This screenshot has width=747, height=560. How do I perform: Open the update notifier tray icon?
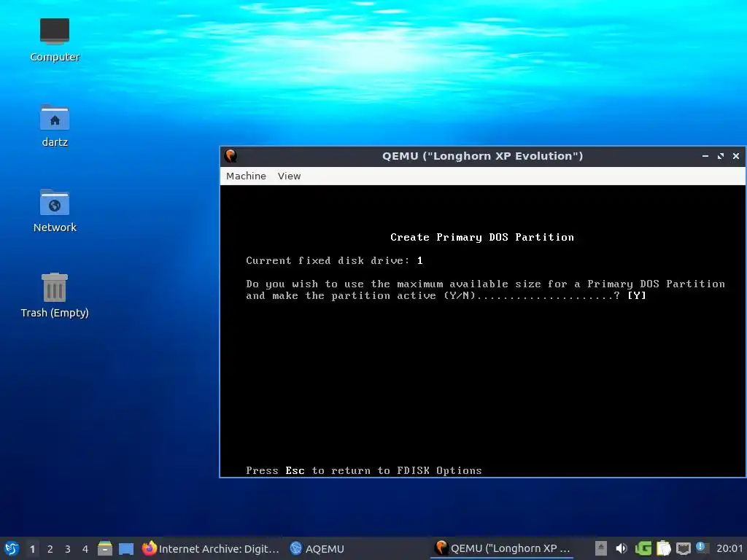pyautogui.click(x=701, y=547)
